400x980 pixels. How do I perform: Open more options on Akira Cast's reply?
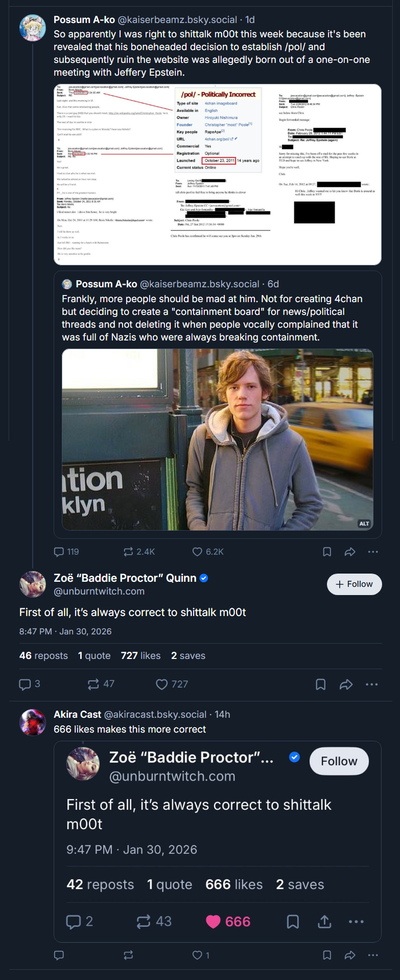(x=373, y=954)
